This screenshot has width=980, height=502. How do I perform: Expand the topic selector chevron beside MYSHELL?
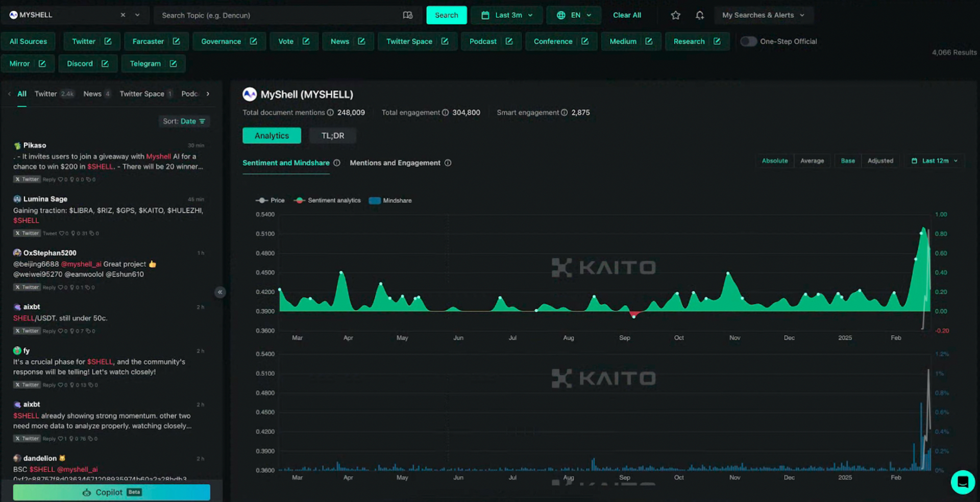coord(137,15)
